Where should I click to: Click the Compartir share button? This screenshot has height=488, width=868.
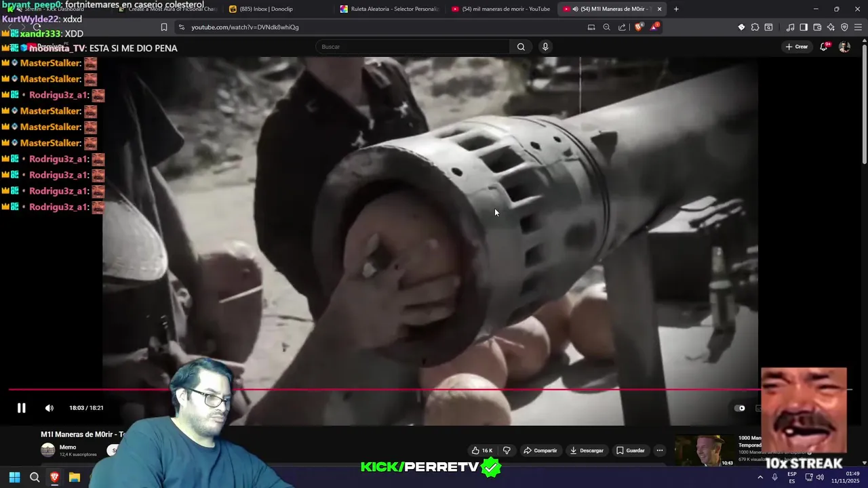pyautogui.click(x=540, y=450)
